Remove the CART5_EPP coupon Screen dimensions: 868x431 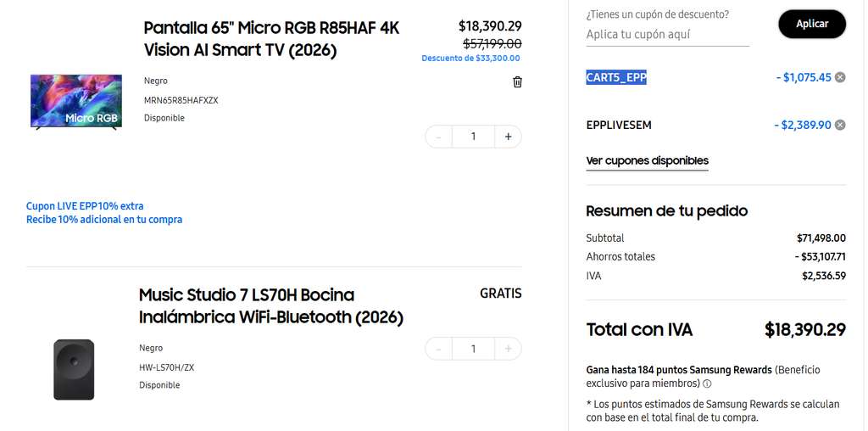840,77
